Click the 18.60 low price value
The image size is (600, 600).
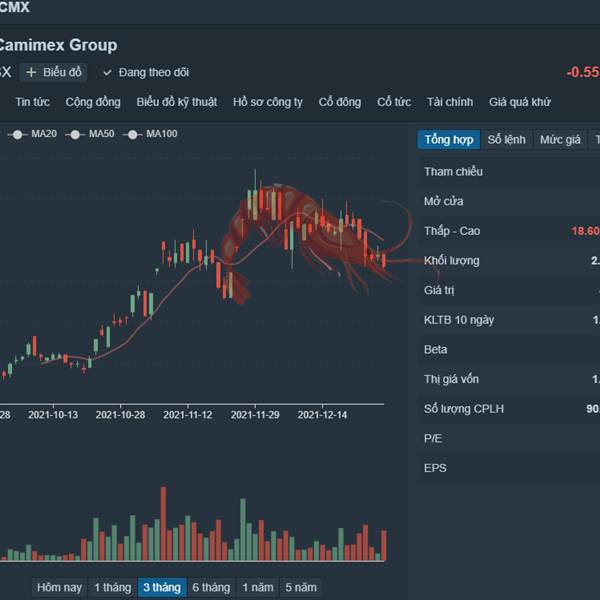[585, 231]
